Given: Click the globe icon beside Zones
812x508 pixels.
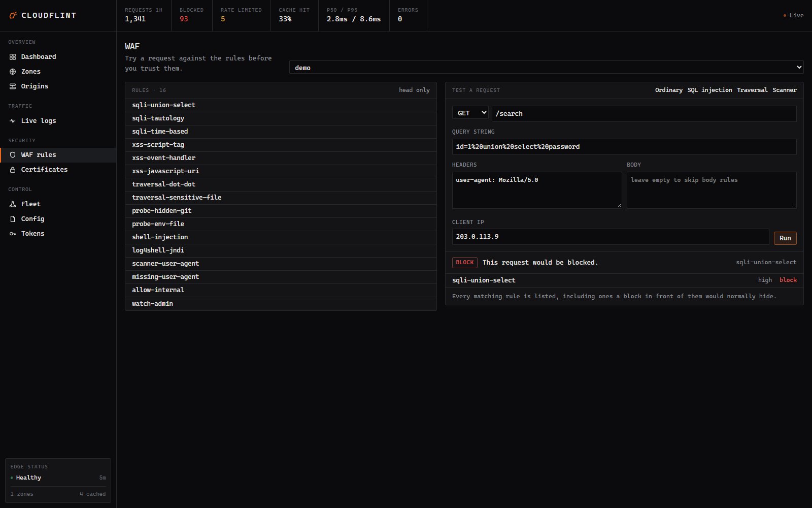Looking at the screenshot, I should (x=13, y=72).
